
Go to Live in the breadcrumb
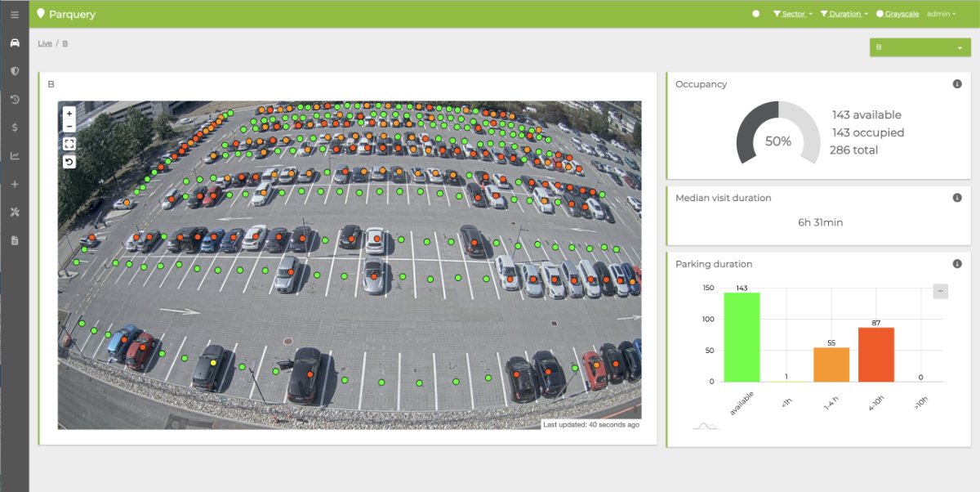(45, 43)
